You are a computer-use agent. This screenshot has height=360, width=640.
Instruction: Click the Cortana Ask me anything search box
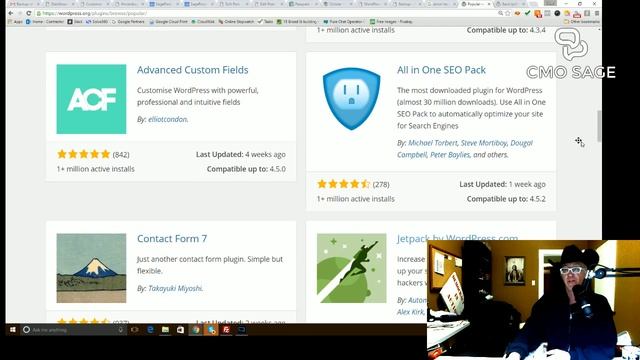(x=73, y=329)
